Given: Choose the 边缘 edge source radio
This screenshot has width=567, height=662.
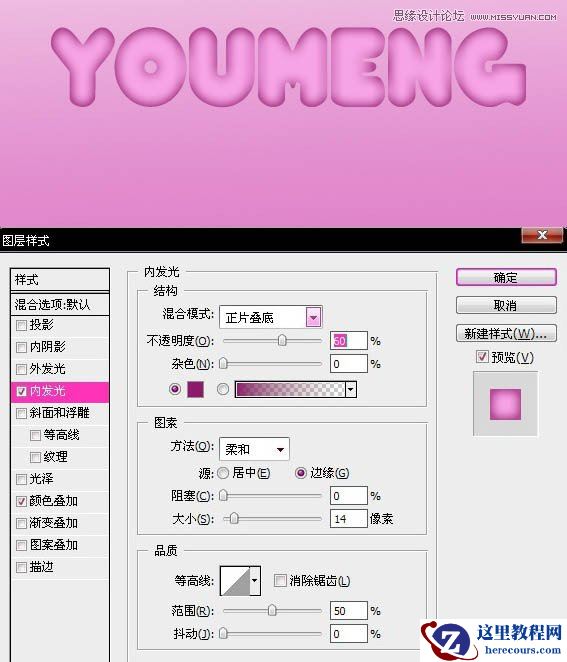Looking at the screenshot, I should tap(301, 473).
